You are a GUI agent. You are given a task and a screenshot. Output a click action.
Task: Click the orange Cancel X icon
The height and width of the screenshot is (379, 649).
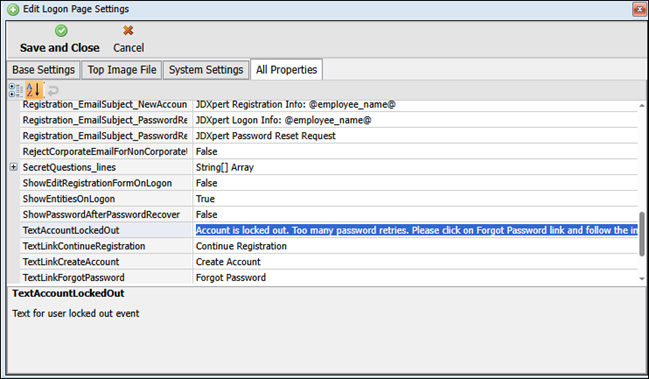click(128, 30)
